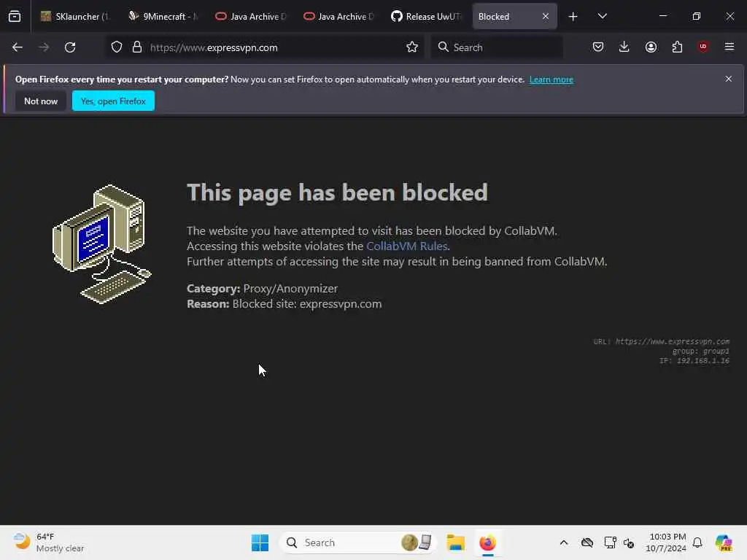The image size is (747, 560).
Task: Open the notification bell icon
Action: (x=697, y=542)
